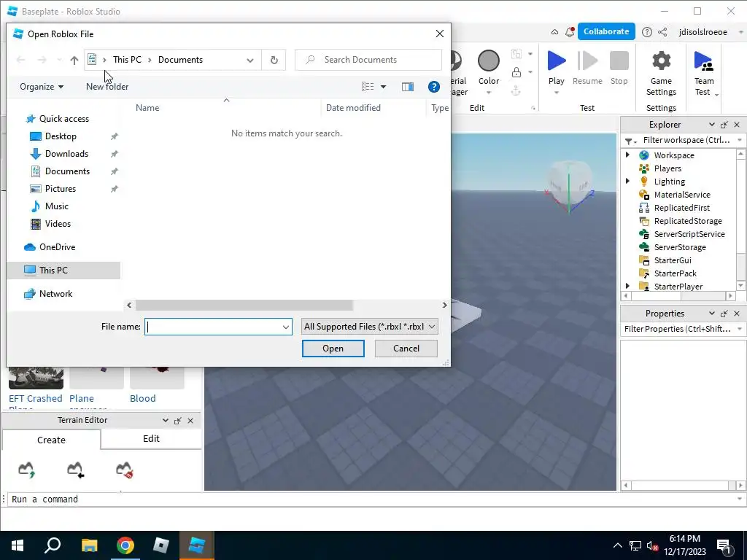The height and width of the screenshot is (560, 747).
Task: Start a Team Test session
Action: point(704,74)
